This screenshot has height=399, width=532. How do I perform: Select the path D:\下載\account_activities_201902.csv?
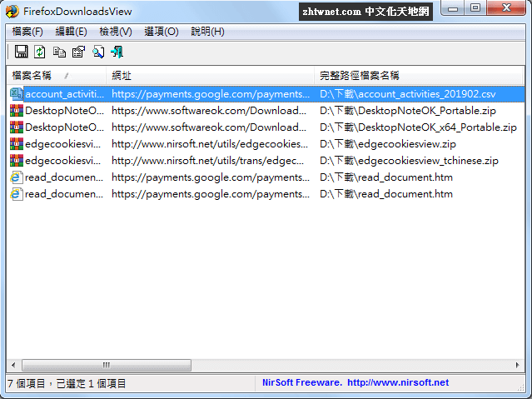tap(407, 94)
